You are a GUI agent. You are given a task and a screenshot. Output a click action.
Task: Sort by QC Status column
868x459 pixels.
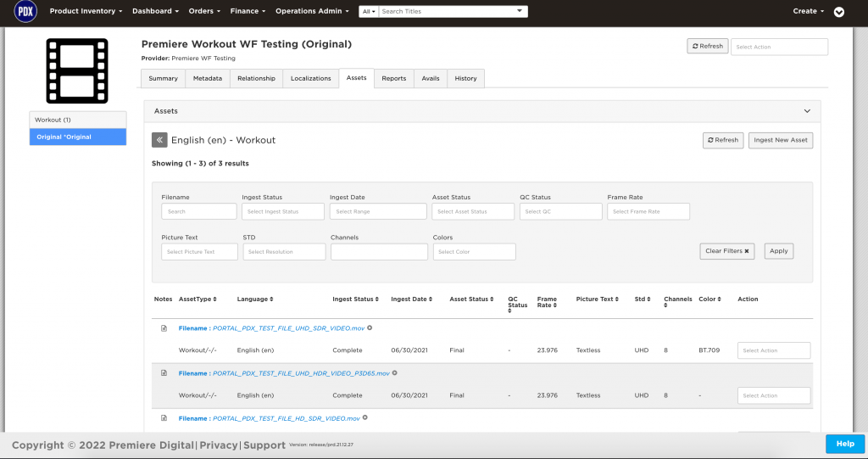pos(518,305)
